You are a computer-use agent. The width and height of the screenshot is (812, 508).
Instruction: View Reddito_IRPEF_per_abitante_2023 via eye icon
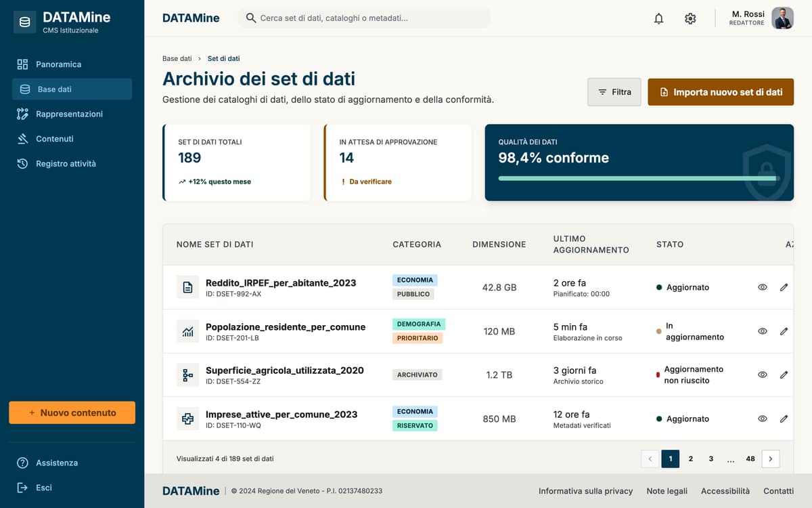pos(763,287)
